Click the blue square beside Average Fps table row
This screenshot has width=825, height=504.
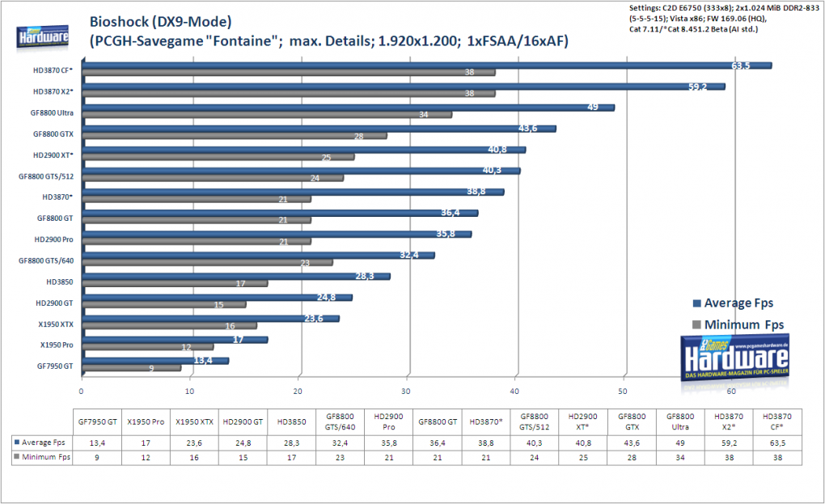point(17,443)
